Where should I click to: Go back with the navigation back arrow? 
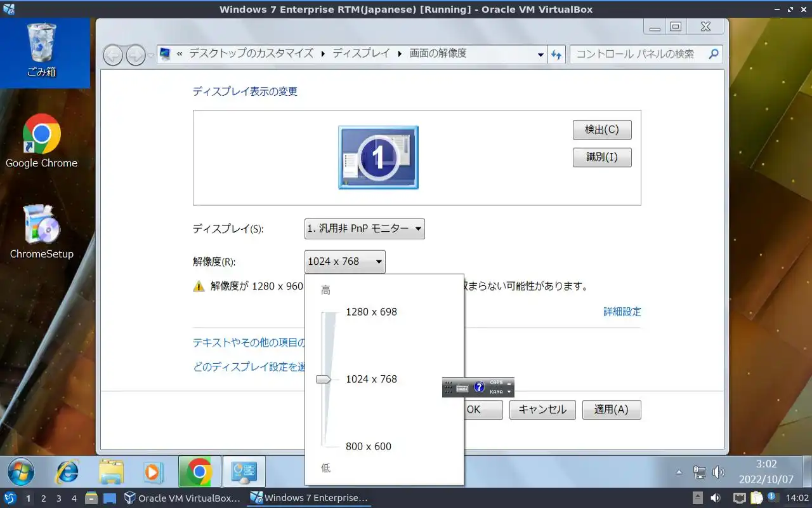pyautogui.click(x=113, y=55)
